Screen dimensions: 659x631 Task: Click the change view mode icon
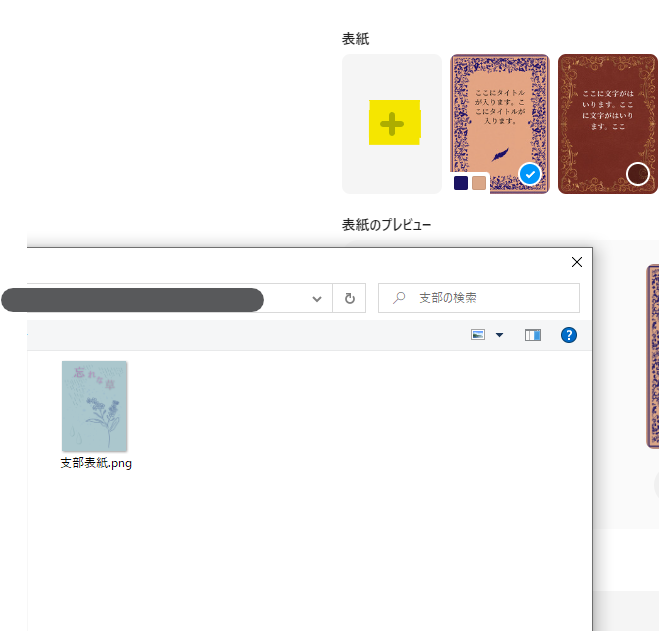coord(479,335)
